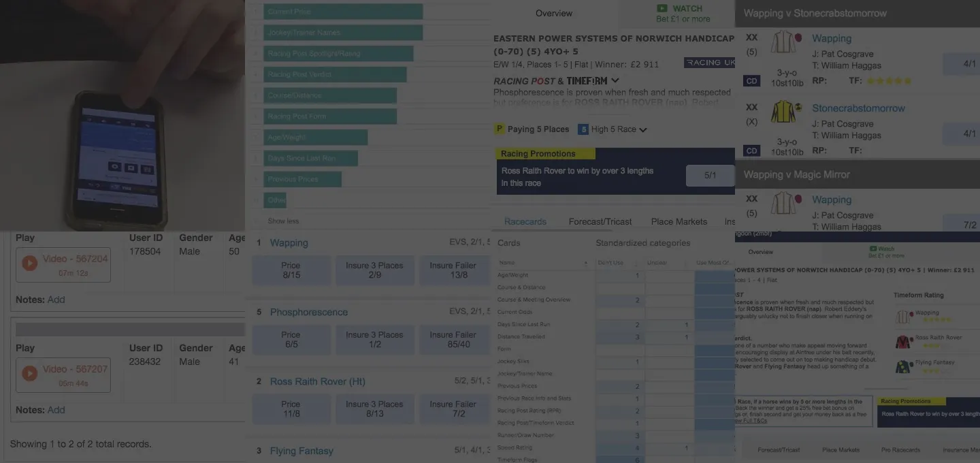Viewport: 980px width, 463px height.
Task: Switch to the Forecast/Tricast tab
Action: coord(600,221)
